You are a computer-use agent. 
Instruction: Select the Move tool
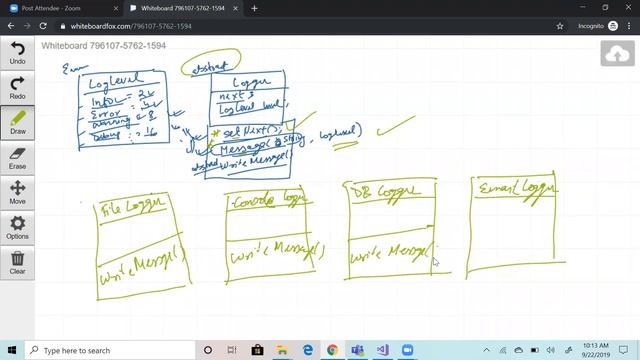point(17,193)
